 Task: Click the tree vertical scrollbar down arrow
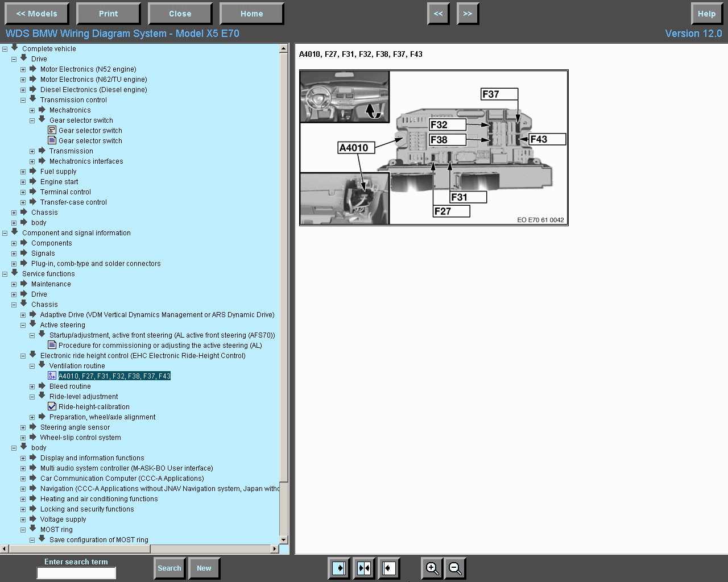click(284, 539)
